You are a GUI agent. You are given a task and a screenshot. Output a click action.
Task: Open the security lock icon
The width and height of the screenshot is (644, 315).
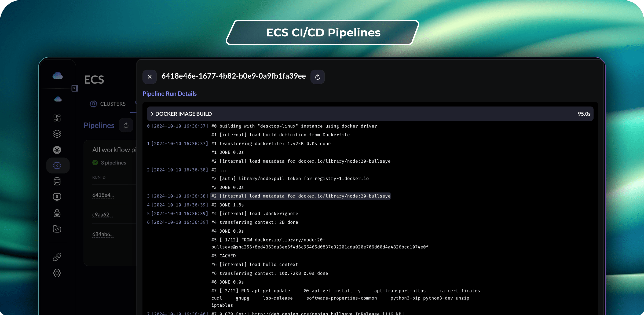click(x=57, y=213)
